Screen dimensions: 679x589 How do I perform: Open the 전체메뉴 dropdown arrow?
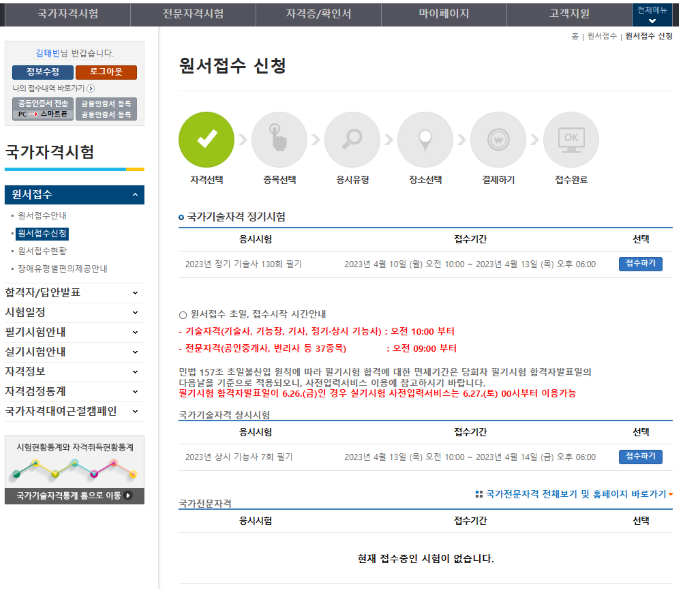pos(652,21)
